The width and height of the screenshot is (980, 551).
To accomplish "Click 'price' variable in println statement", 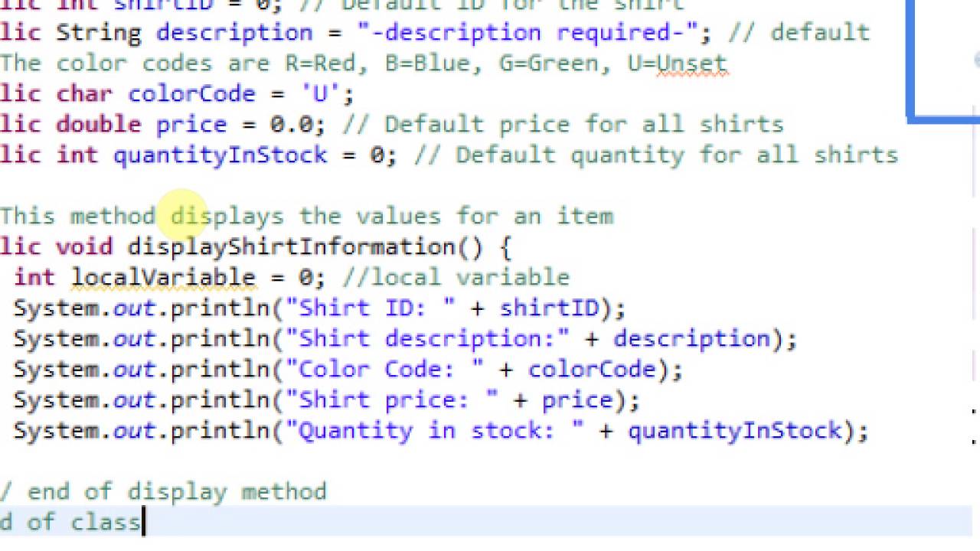I will pos(577,400).
